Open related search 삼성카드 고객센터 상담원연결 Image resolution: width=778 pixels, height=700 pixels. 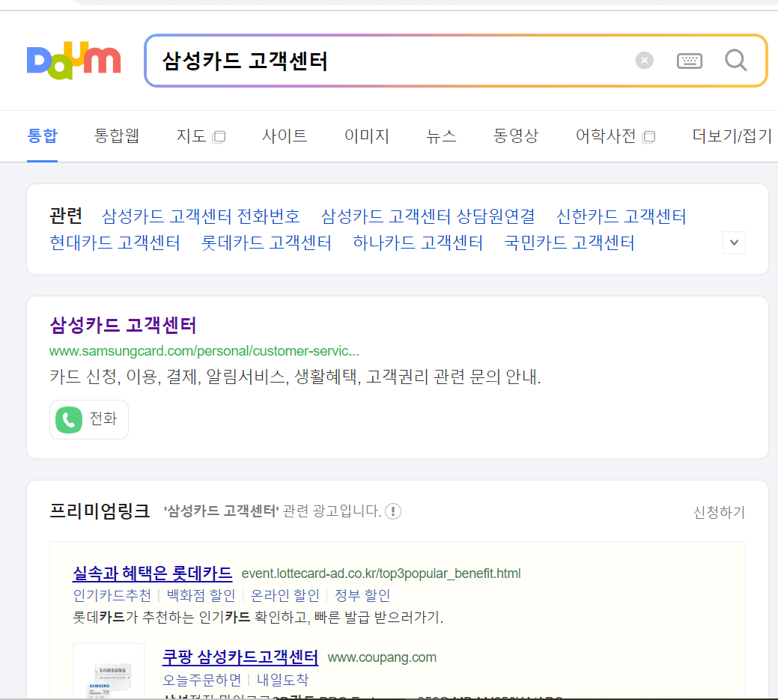[x=428, y=216]
